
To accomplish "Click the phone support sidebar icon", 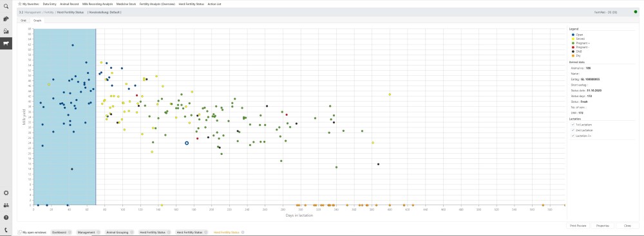I will (x=6, y=230).
